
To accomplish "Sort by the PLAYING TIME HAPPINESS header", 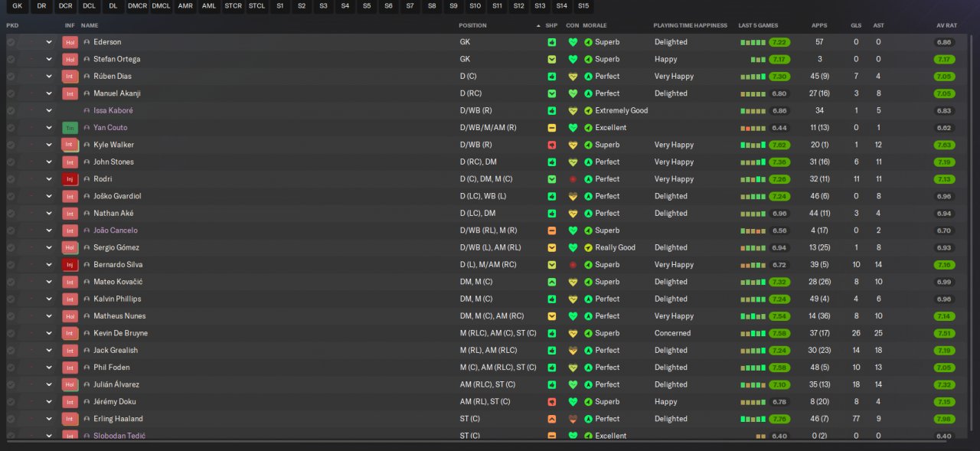I will click(691, 25).
